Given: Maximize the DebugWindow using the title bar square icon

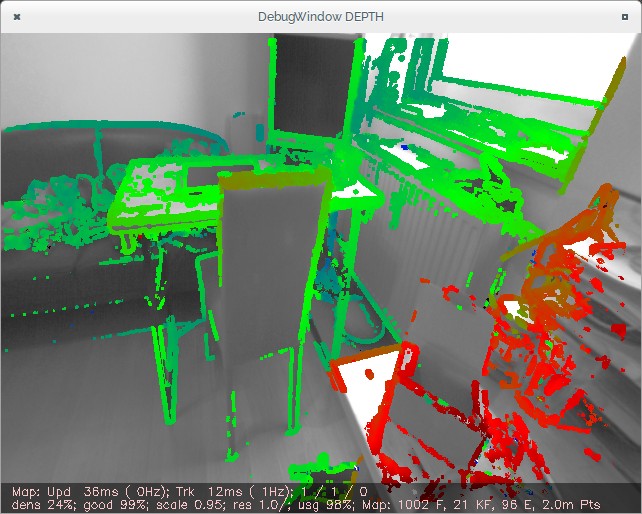Looking at the screenshot, I should pos(625,18).
